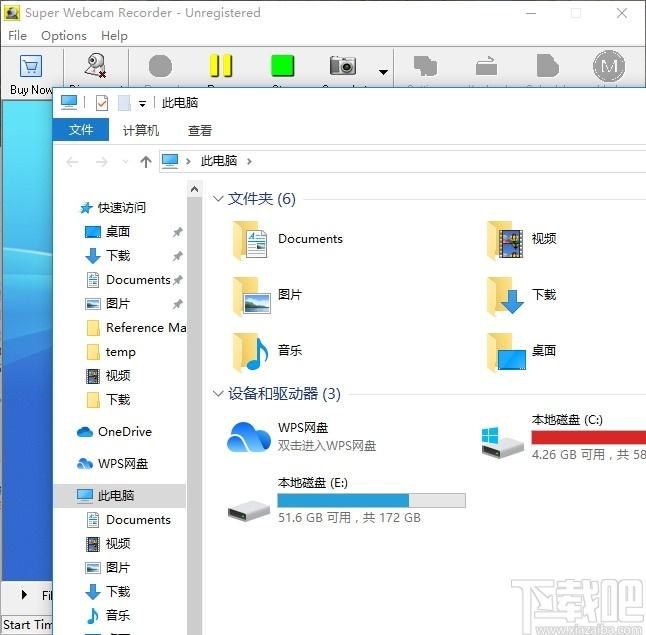Open the File menu in Super Webcam Recorder
646x635 pixels.
(17, 36)
